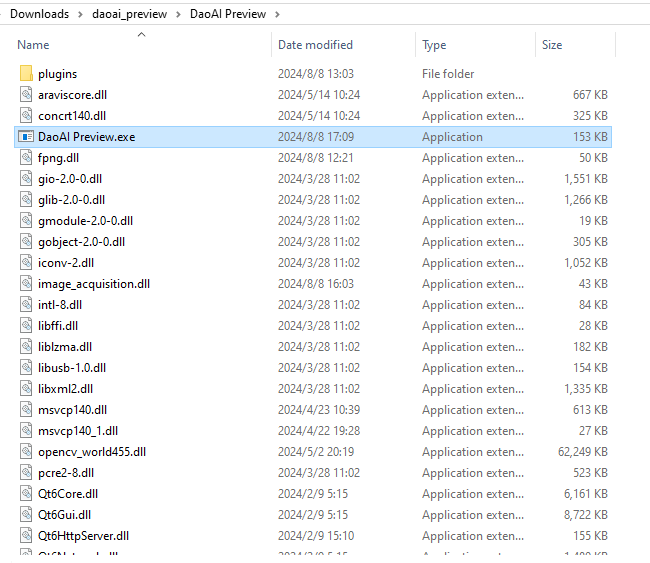This screenshot has width=650, height=563.
Task: Expand the chevron after DaoAI Preview in breadcrumb
Action: pyautogui.click(x=277, y=15)
